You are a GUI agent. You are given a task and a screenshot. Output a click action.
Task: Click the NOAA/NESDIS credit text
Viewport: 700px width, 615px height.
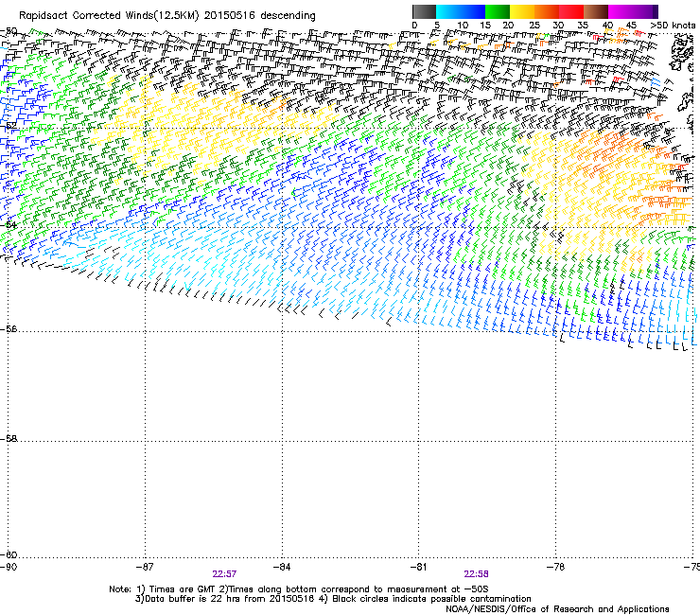point(557,609)
